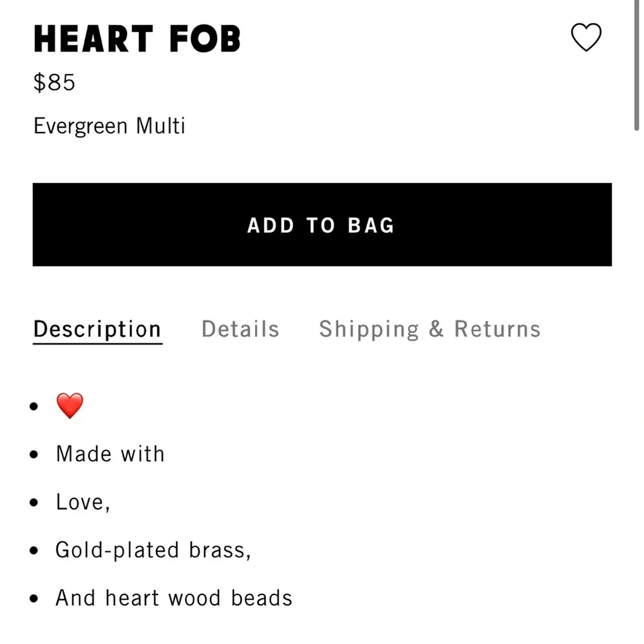Click the Add to Bag button
644x644 pixels.
tap(322, 225)
